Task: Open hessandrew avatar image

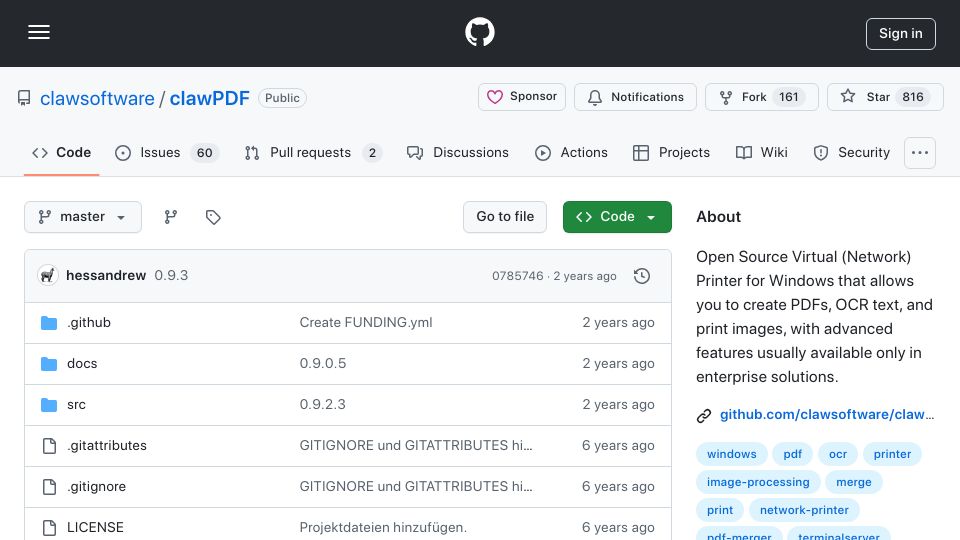Action: pos(48,276)
